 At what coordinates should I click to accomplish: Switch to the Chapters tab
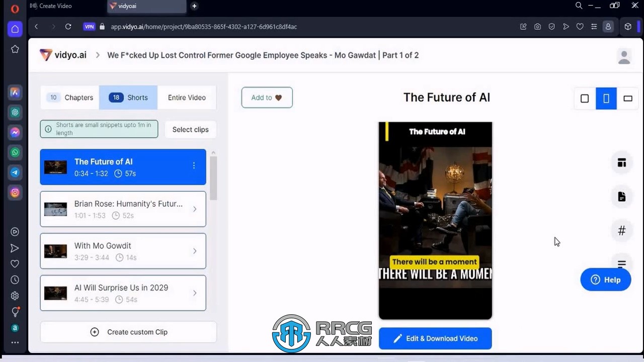(70, 98)
